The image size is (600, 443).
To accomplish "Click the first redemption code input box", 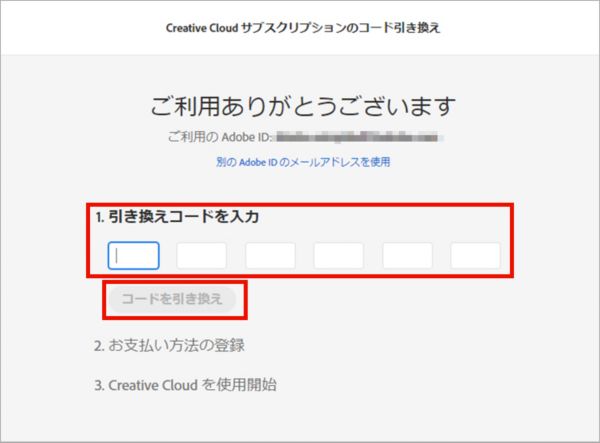I will coord(134,256).
